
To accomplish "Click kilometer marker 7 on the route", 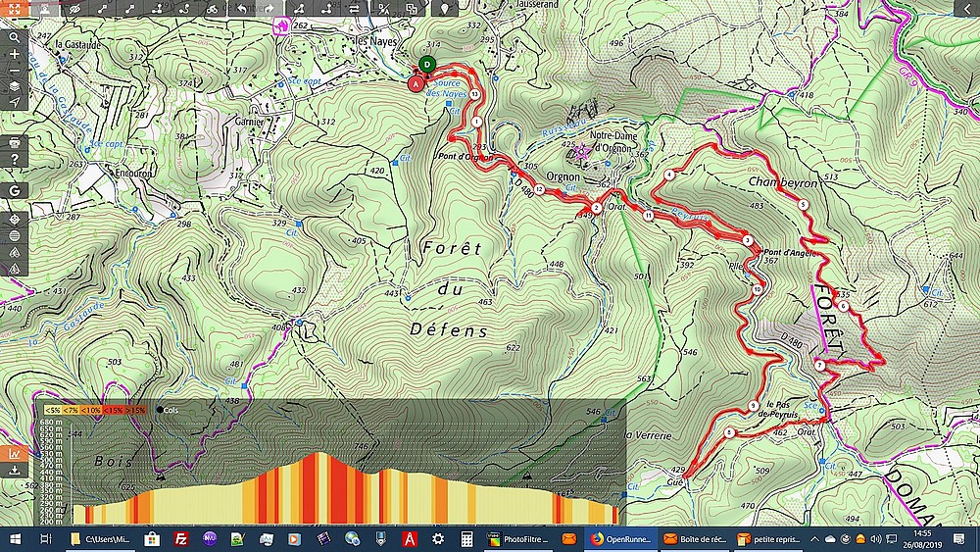I will pyautogui.click(x=820, y=366).
